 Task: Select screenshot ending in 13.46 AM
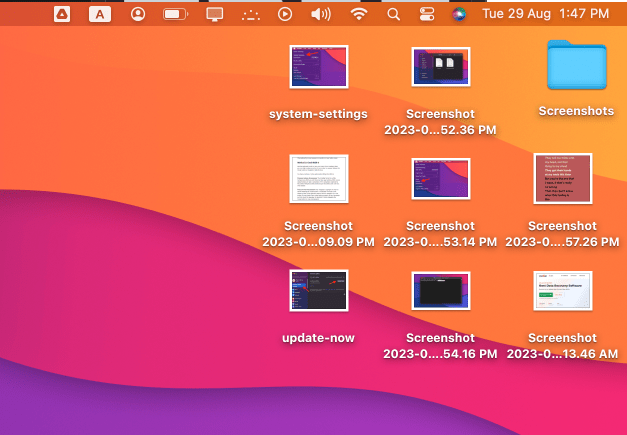[x=562, y=292]
